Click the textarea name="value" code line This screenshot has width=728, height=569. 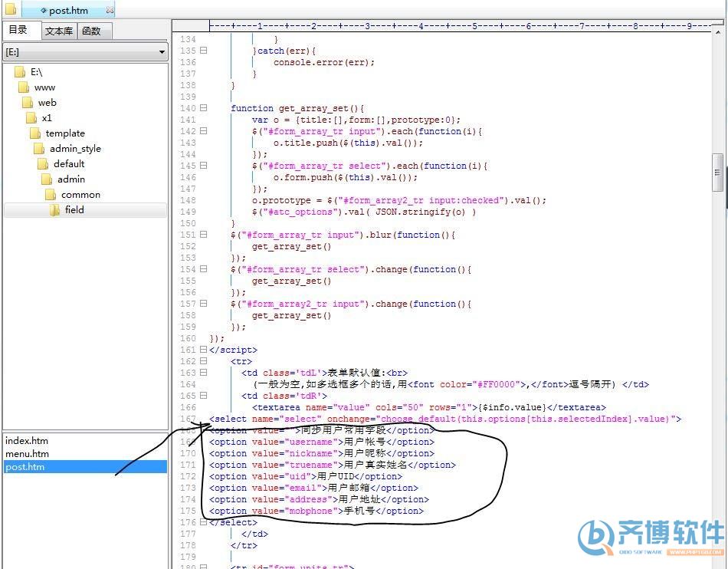429,407
